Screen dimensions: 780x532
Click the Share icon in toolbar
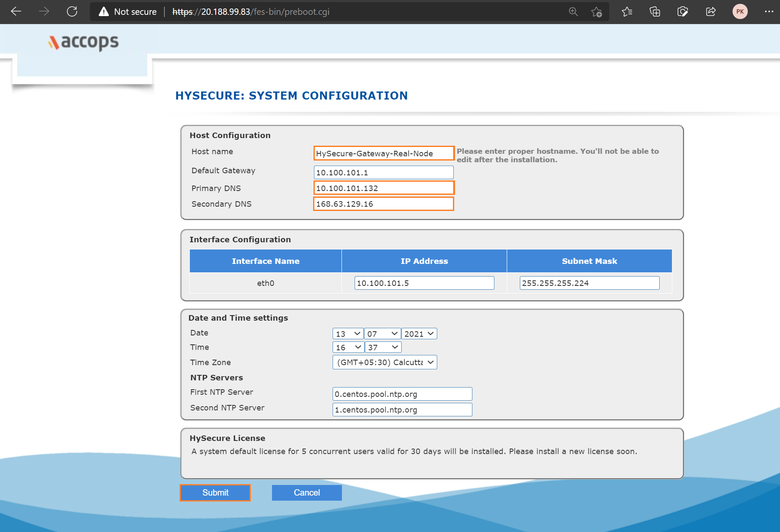pyautogui.click(x=711, y=11)
